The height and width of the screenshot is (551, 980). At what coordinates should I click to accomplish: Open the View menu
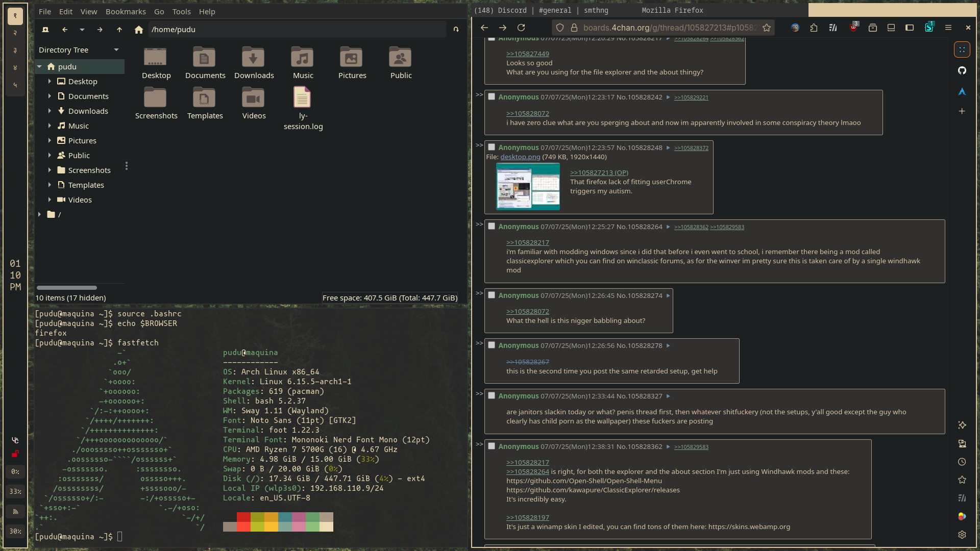(89, 11)
